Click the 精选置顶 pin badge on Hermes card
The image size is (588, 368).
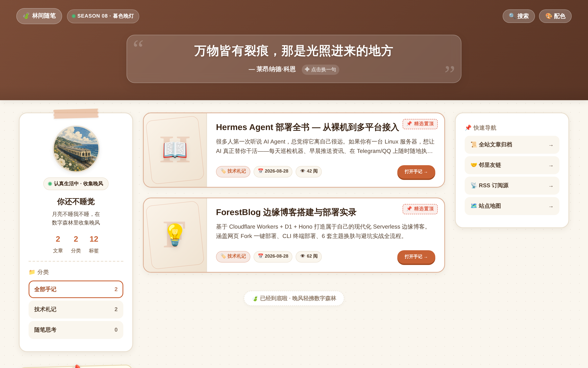[x=420, y=124]
